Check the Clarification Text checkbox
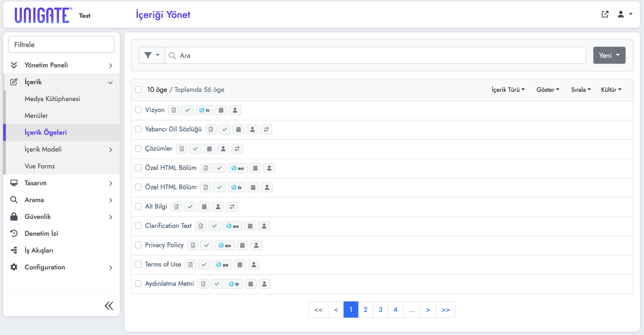This screenshot has height=335, width=644. click(x=138, y=226)
